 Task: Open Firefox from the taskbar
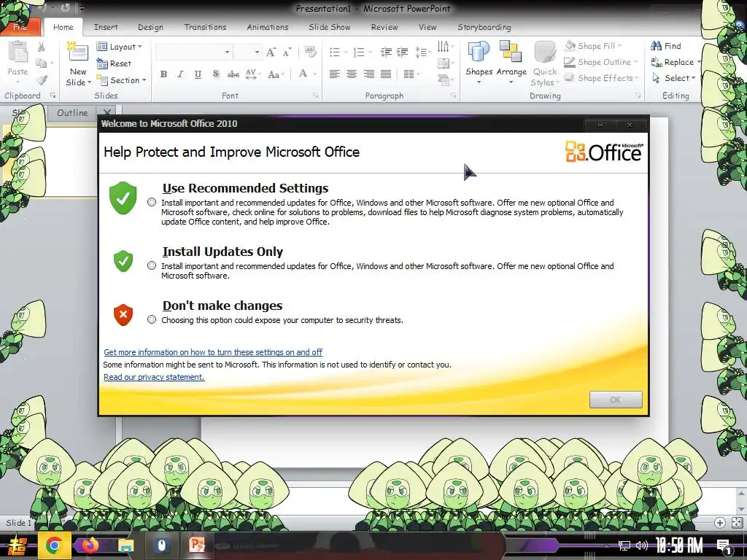90,545
